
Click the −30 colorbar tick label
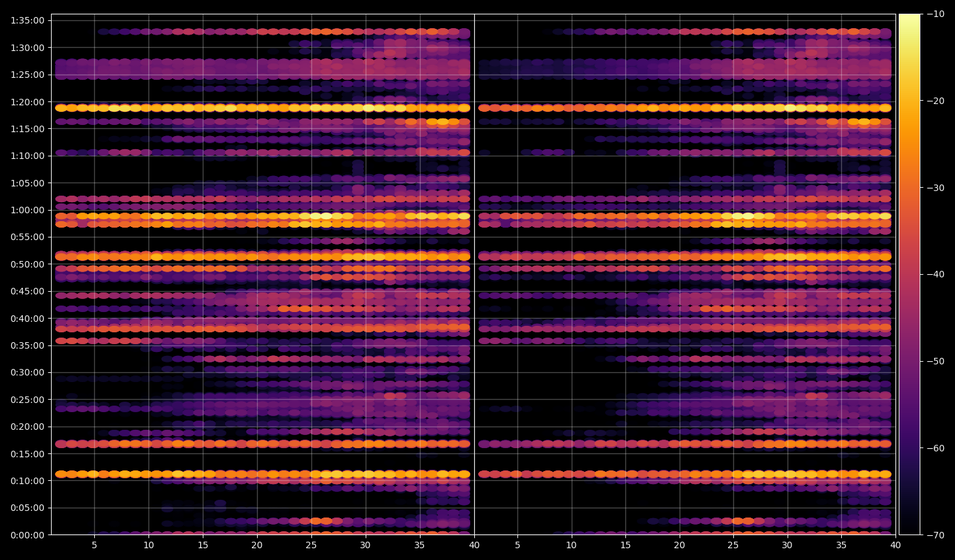(x=935, y=188)
